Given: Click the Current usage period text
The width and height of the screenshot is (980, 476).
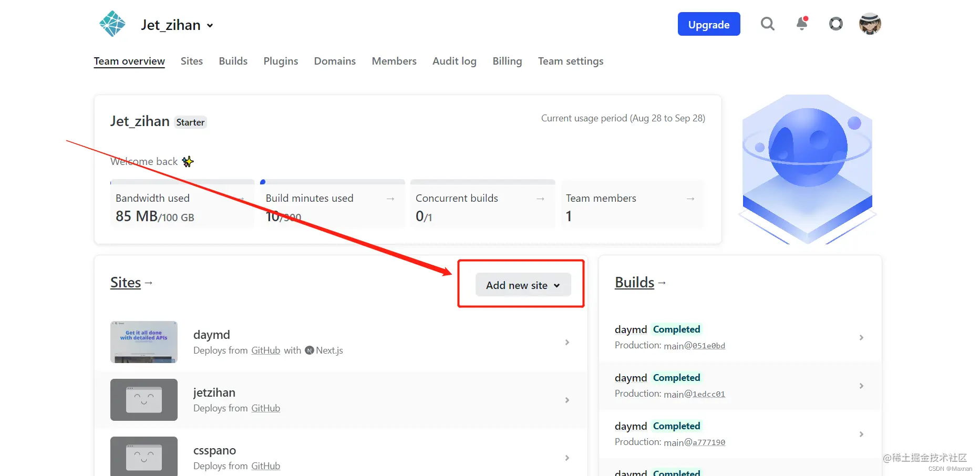Looking at the screenshot, I should click(623, 118).
